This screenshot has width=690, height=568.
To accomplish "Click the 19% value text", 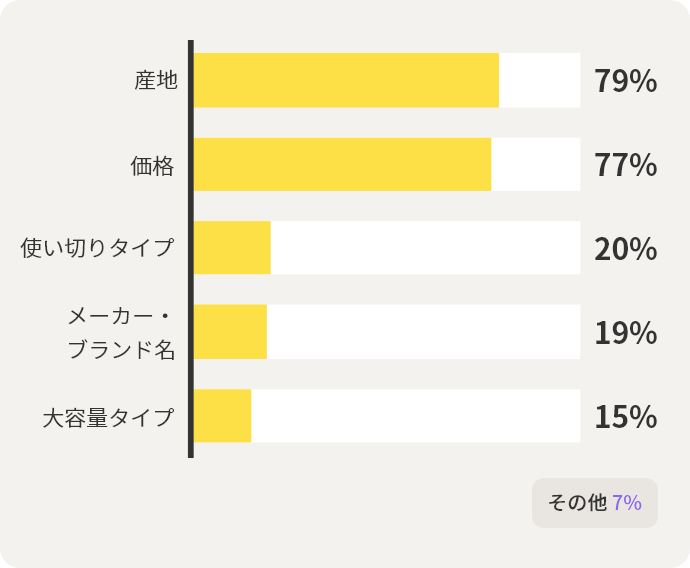I will (x=625, y=333).
